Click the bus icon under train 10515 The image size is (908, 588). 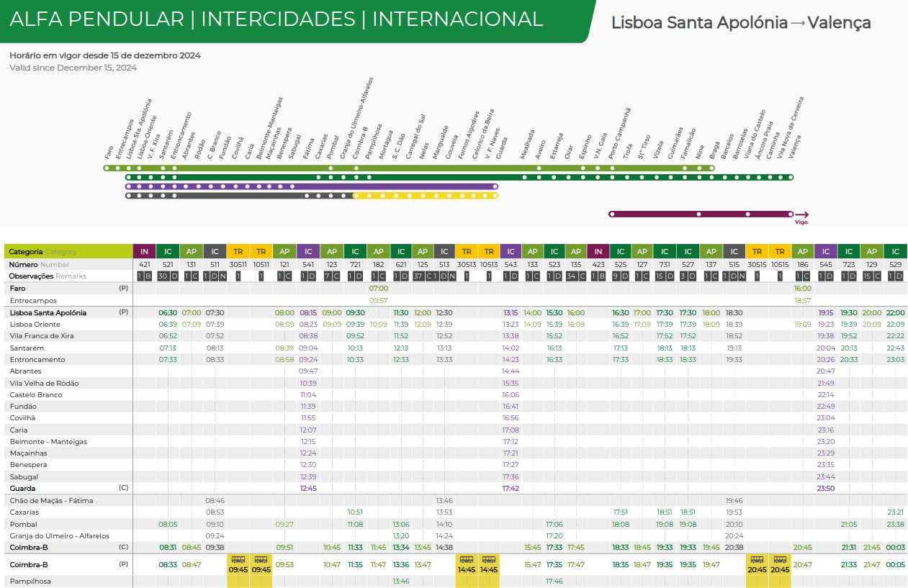coord(779,559)
